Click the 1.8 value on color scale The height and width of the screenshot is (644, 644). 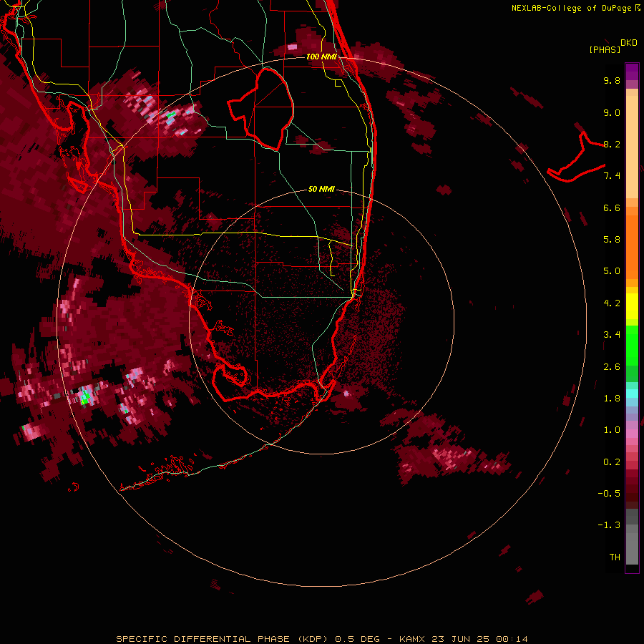click(612, 399)
